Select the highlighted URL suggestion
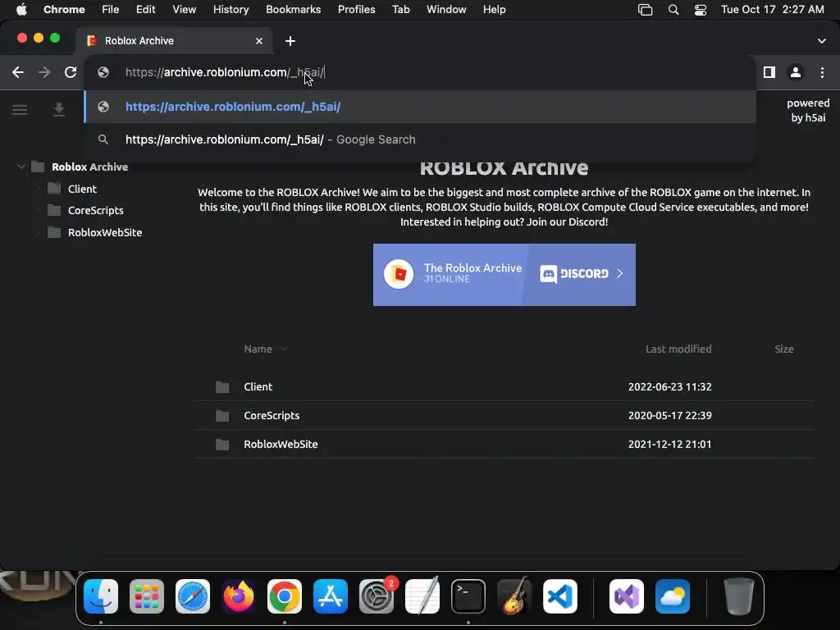Image resolution: width=840 pixels, height=630 pixels. tap(420, 107)
